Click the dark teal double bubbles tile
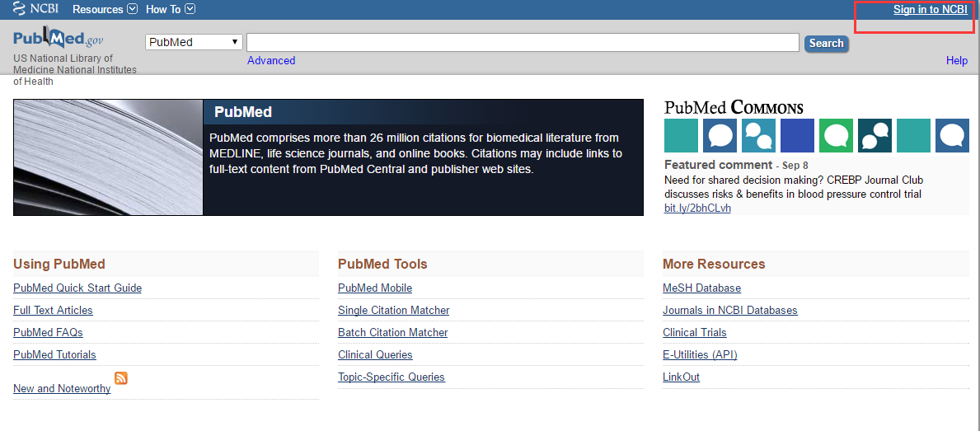Screen dimensions: 980x431 tap(875, 135)
